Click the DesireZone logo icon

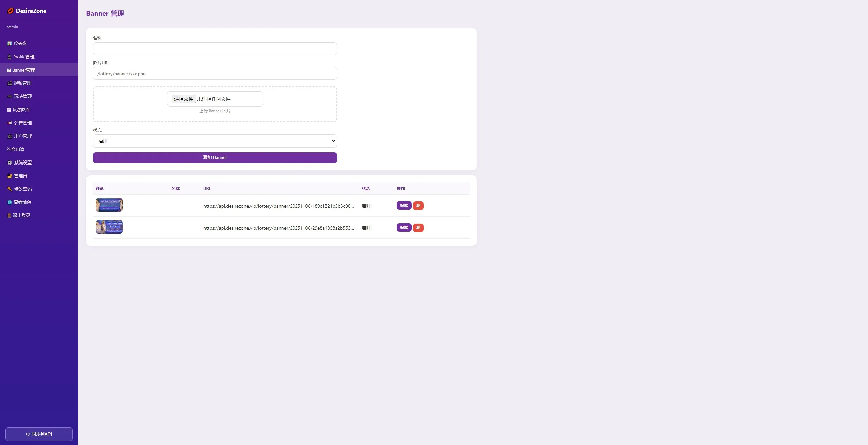click(x=11, y=11)
